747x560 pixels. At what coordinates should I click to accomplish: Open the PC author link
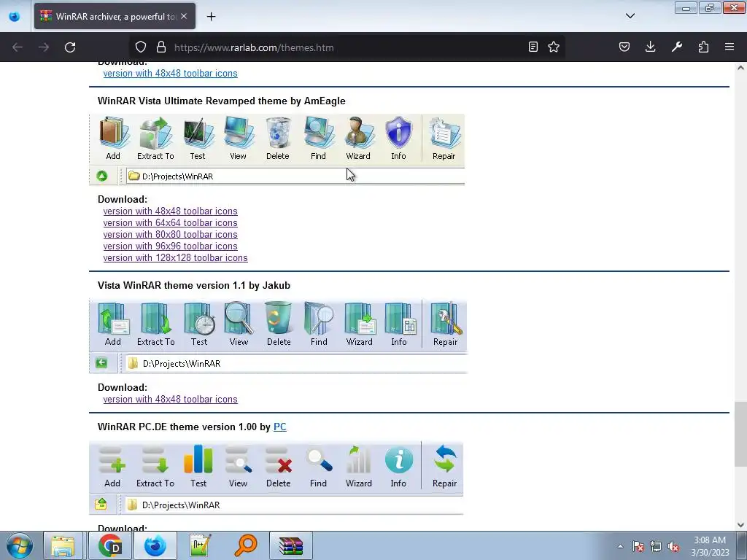pyautogui.click(x=279, y=427)
